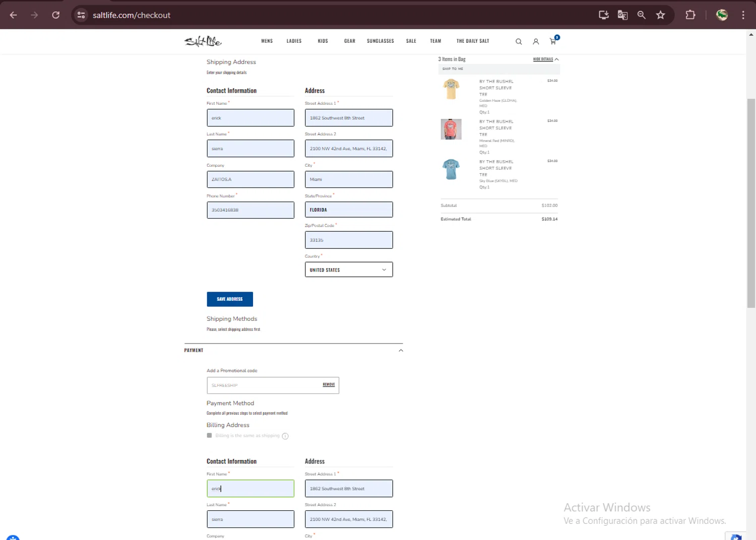This screenshot has height=540, width=756.
Task: Click the Subtotal amount $102.00
Action: coord(549,206)
